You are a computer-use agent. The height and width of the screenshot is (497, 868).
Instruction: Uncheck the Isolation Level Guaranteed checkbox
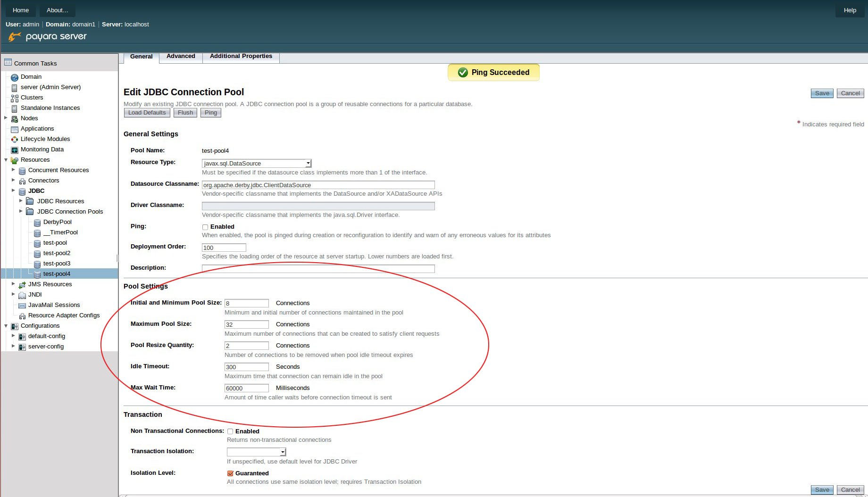pos(230,473)
